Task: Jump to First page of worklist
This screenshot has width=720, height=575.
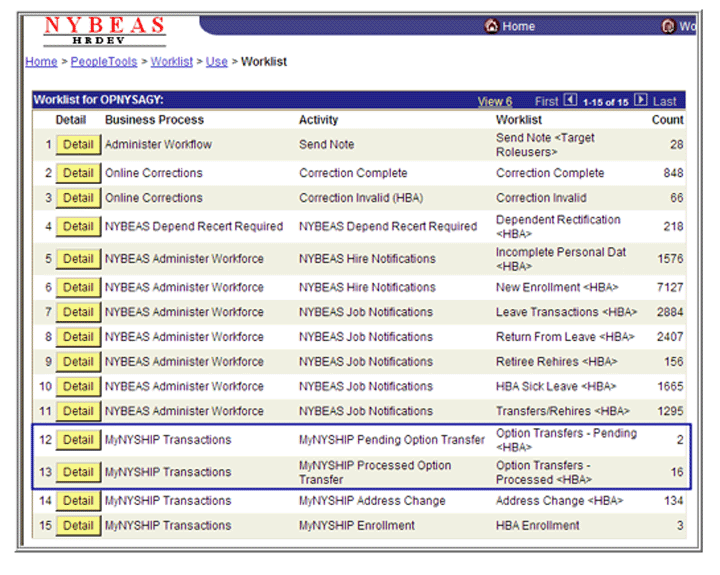Action: (x=546, y=101)
